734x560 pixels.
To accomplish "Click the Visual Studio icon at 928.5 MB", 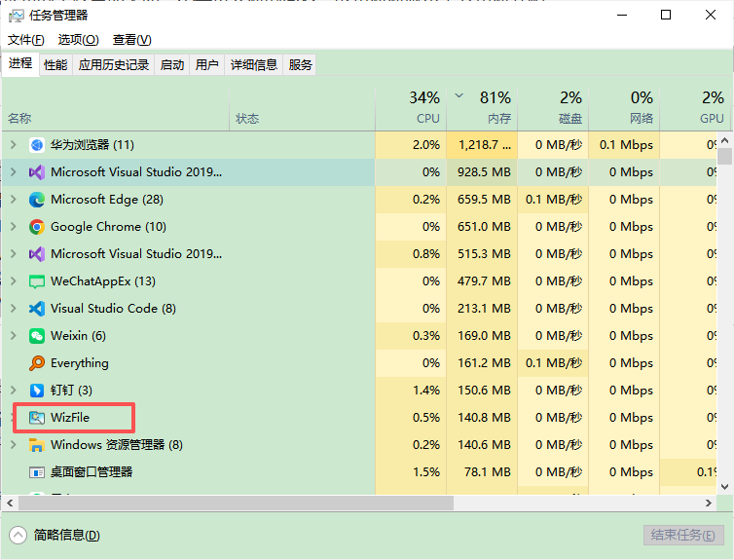I will (x=37, y=172).
